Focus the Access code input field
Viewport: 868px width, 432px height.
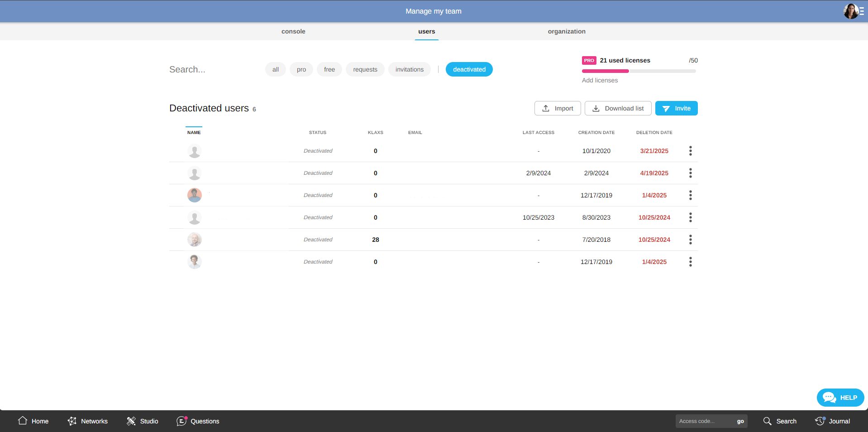click(704, 421)
